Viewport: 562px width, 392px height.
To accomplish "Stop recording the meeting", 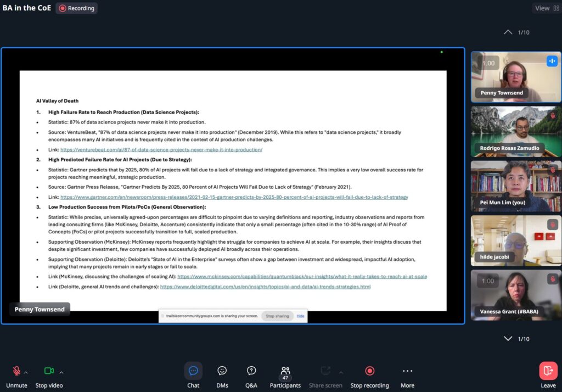I will coord(369,376).
